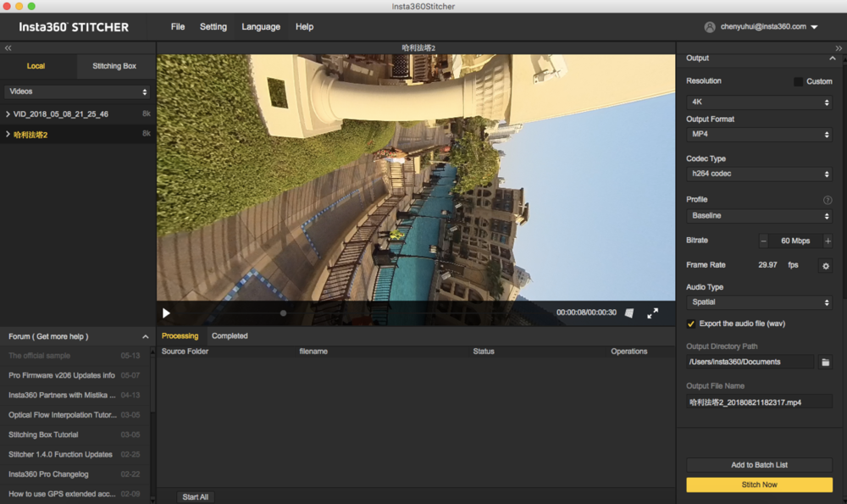This screenshot has height=504, width=847.
Task: Decrease bitrate with minus button
Action: point(763,241)
